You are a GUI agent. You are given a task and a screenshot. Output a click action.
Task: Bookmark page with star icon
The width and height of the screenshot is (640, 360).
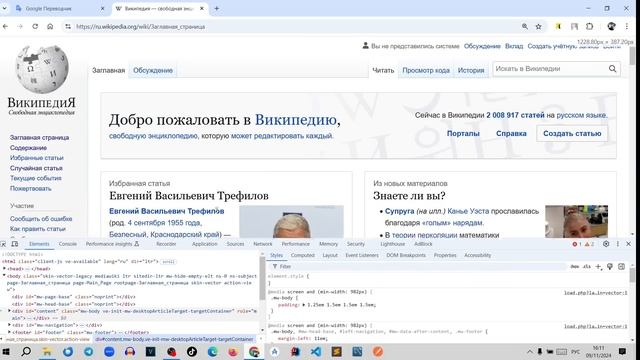[538, 27]
